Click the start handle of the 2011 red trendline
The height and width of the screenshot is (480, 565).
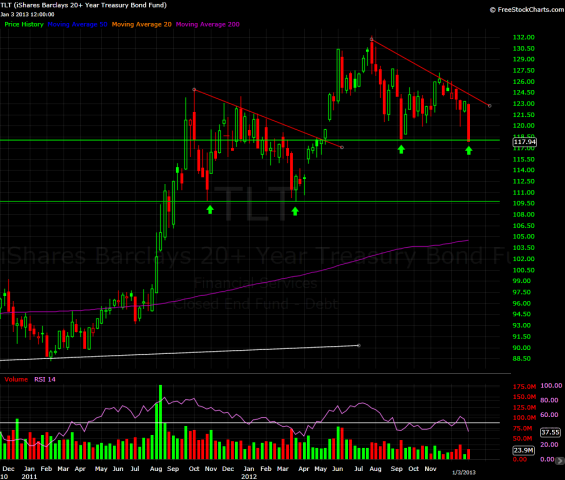pyautogui.click(x=194, y=89)
